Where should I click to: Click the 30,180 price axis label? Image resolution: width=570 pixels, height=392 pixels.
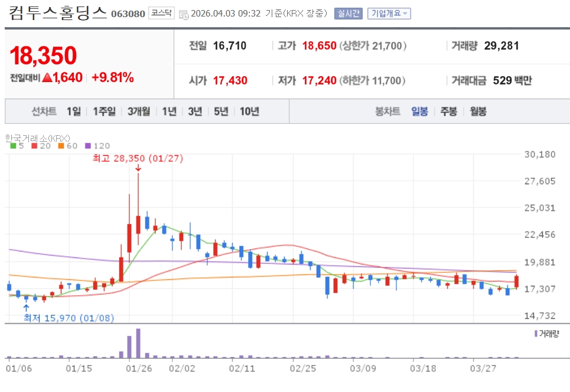point(540,155)
